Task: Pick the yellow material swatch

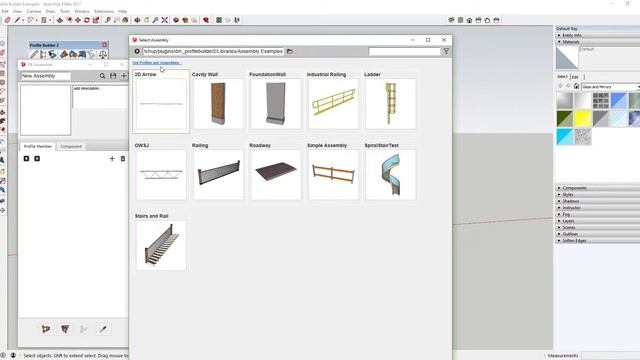Action: click(x=582, y=119)
